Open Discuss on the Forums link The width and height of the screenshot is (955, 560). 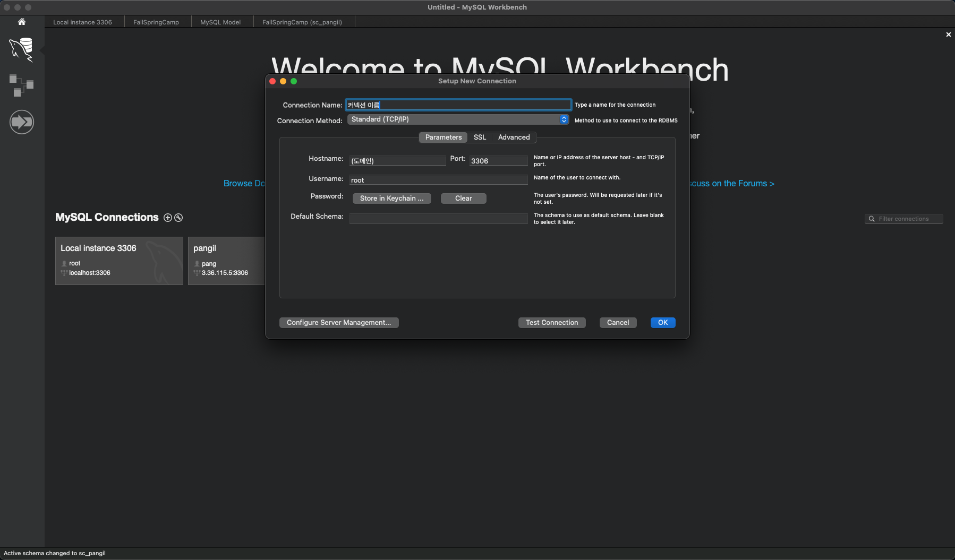click(732, 184)
